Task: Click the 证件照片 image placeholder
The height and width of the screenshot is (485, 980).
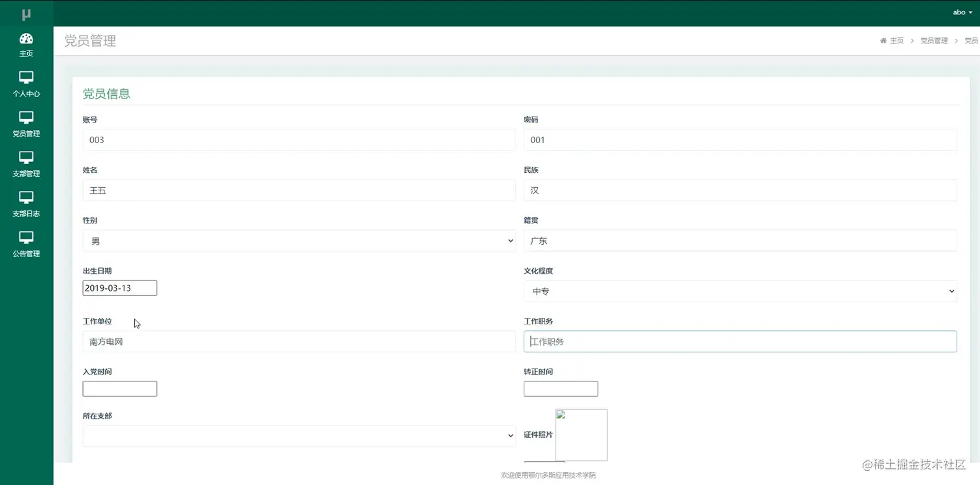Action: [x=581, y=435]
